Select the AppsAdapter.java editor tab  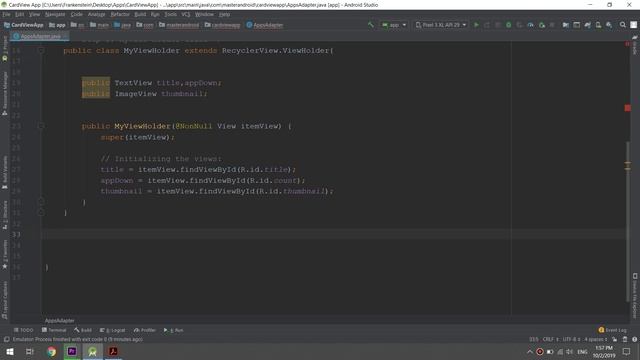(x=40, y=36)
